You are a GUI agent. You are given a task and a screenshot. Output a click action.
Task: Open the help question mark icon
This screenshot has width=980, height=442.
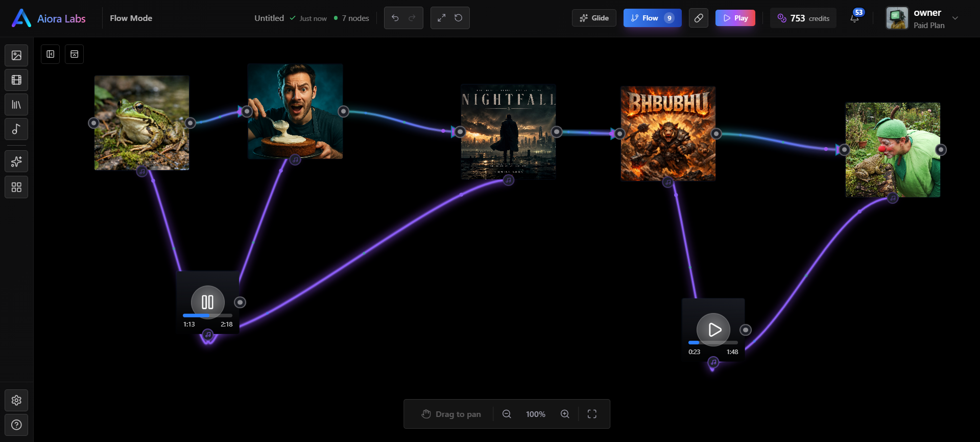click(x=16, y=425)
